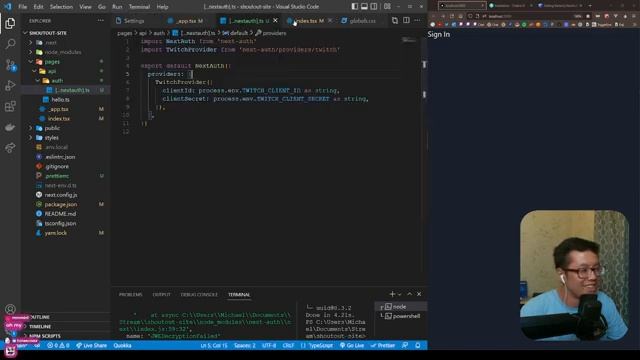Open the Run and Debug view

[10, 85]
